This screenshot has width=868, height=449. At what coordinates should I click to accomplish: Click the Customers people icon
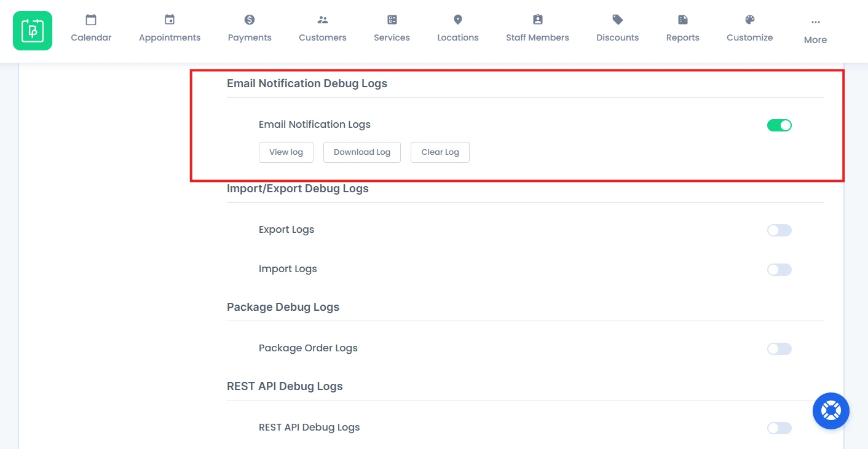coord(323,20)
